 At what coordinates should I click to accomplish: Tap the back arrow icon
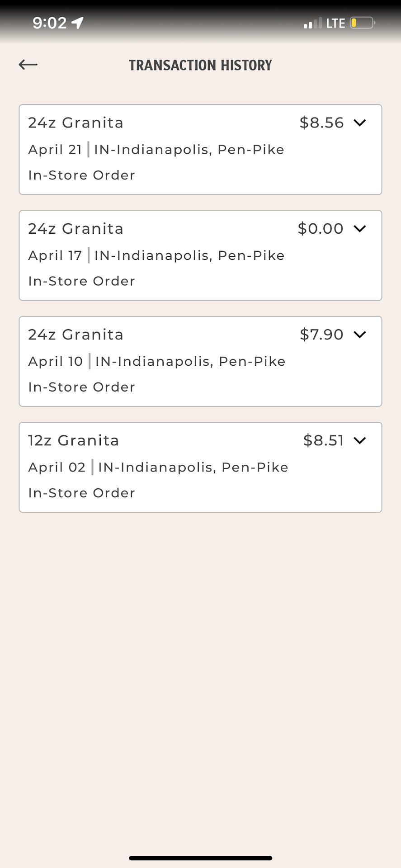tap(28, 65)
